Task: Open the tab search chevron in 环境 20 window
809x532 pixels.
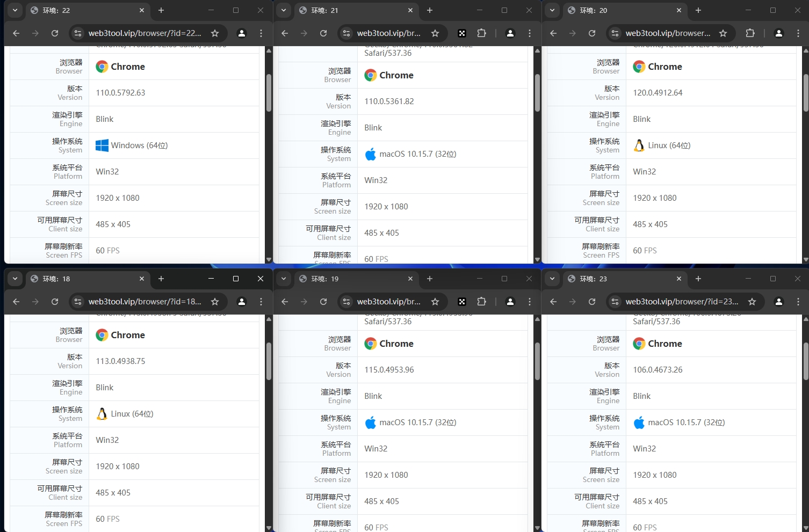Action: (552, 10)
